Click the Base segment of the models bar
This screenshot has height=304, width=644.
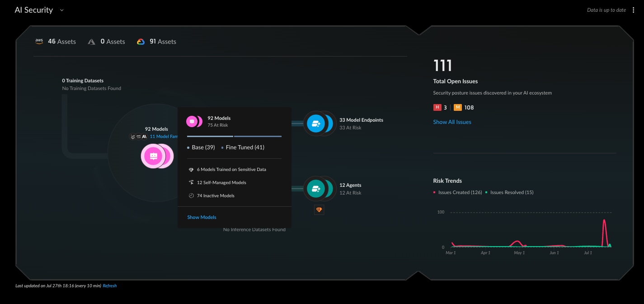click(x=210, y=136)
